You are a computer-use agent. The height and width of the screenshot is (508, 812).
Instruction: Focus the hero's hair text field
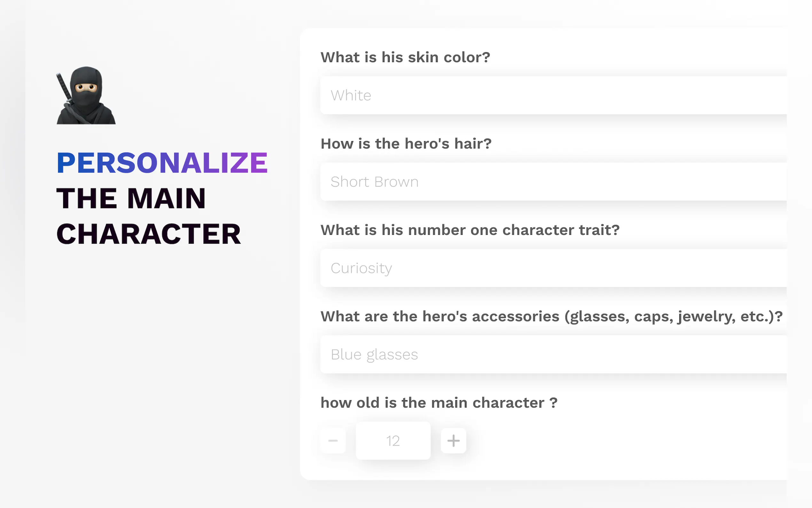(x=553, y=182)
